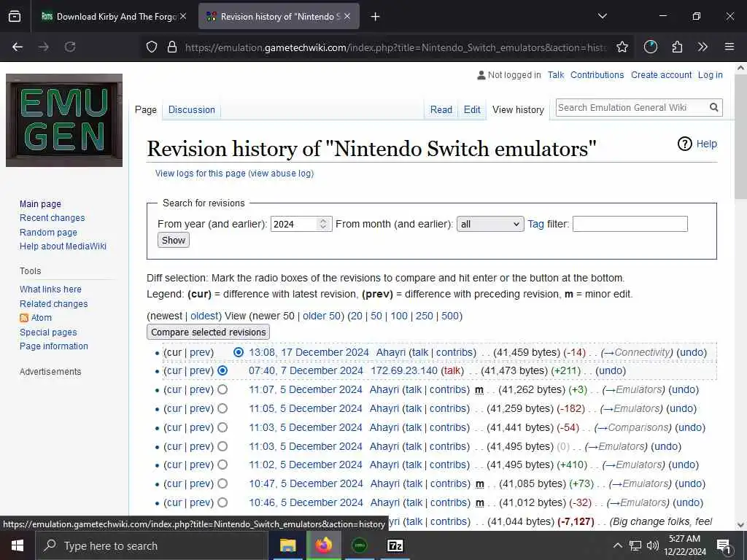The image size is (747, 560).
Task: Click the Firefox taskbar icon
Action: 323,545
